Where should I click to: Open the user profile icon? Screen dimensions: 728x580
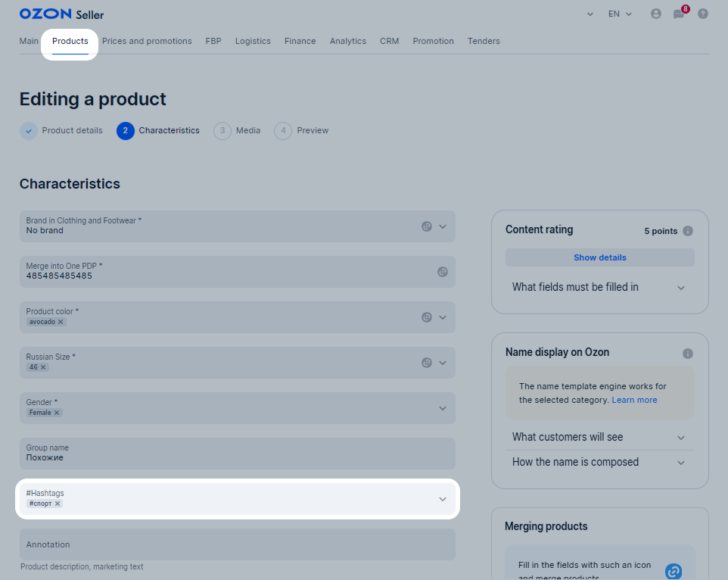point(655,14)
